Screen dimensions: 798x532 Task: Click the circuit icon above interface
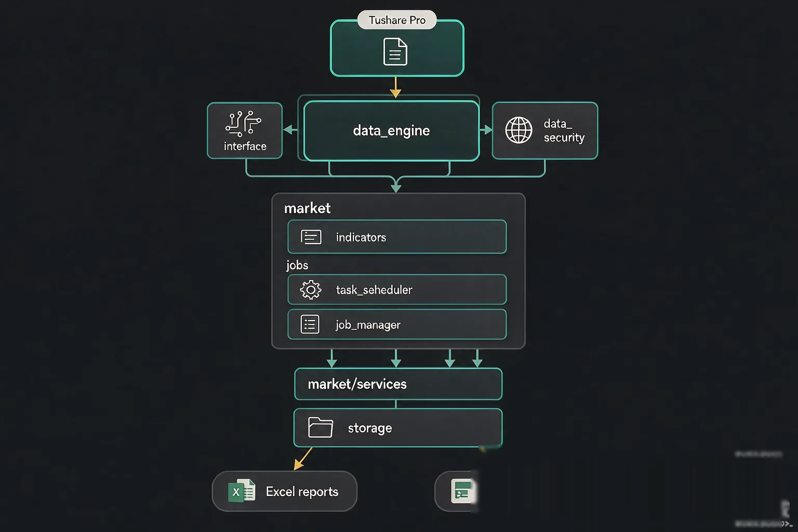pos(243,124)
